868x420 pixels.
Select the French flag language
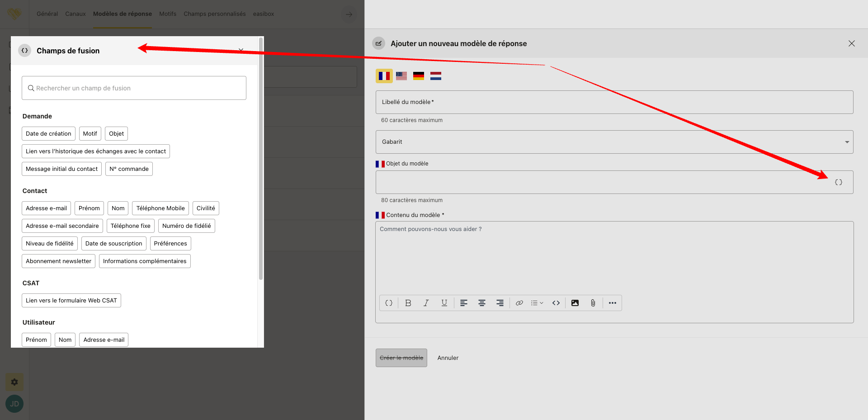(x=384, y=76)
